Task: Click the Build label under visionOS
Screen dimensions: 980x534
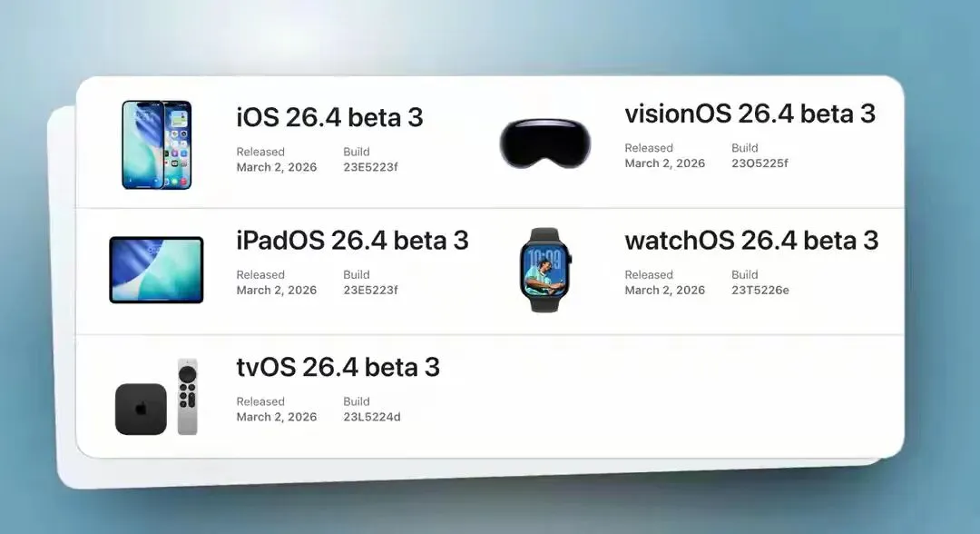Action: pos(745,148)
